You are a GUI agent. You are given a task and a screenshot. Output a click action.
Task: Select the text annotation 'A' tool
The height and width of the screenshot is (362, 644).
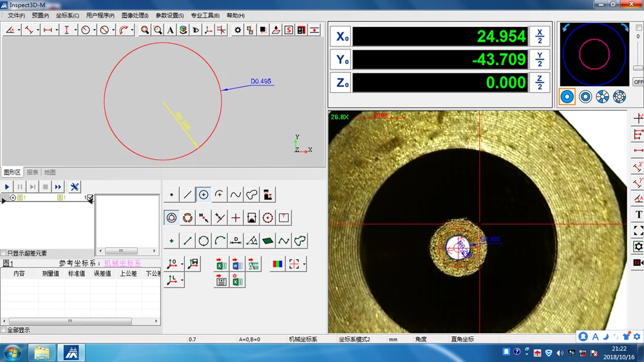(170, 30)
